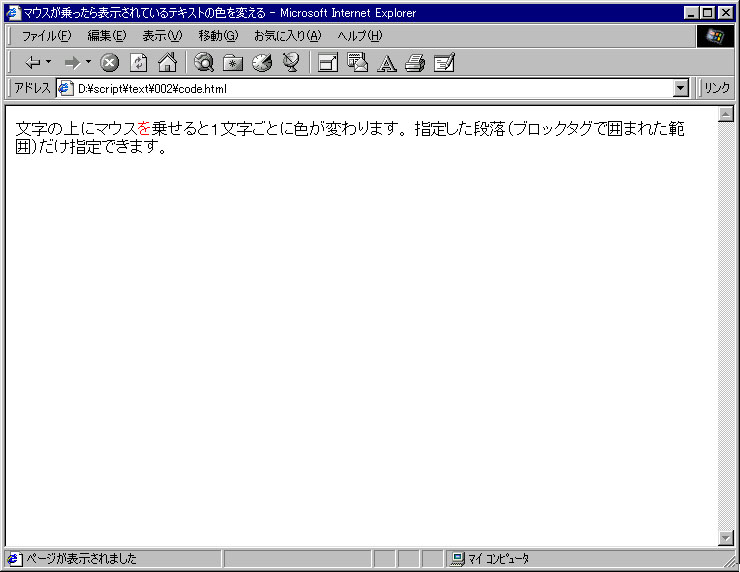The height and width of the screenshot is (572, 740).
Task: Open the Mail toolbar icon
Action: tap(357, 62)
